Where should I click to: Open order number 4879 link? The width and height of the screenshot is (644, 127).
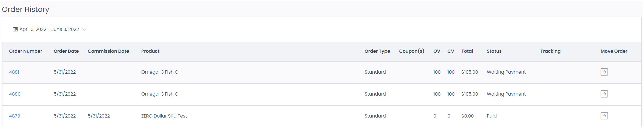(15, 116)
